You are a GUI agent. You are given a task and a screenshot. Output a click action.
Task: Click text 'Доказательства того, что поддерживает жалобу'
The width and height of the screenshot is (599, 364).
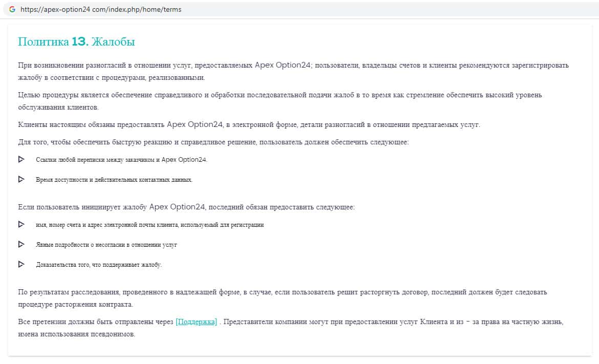click(x=99, y=264)
